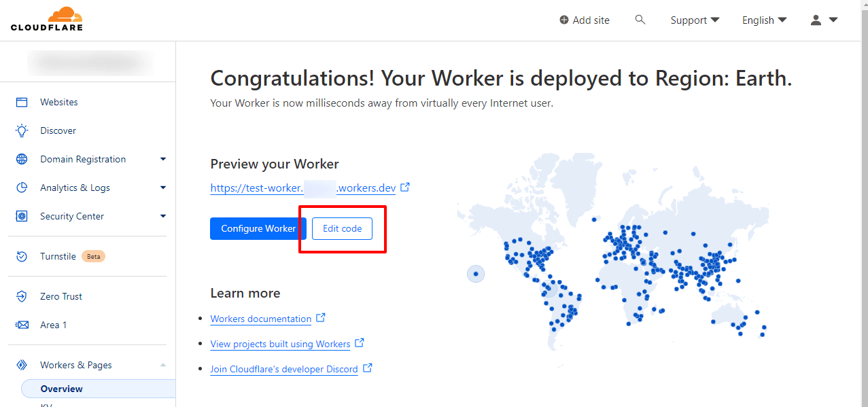Image resolution: width=868 pixels, height=407 pixels.
Task: Click the Zero Trust icon
Action: [x=22, y=296]
